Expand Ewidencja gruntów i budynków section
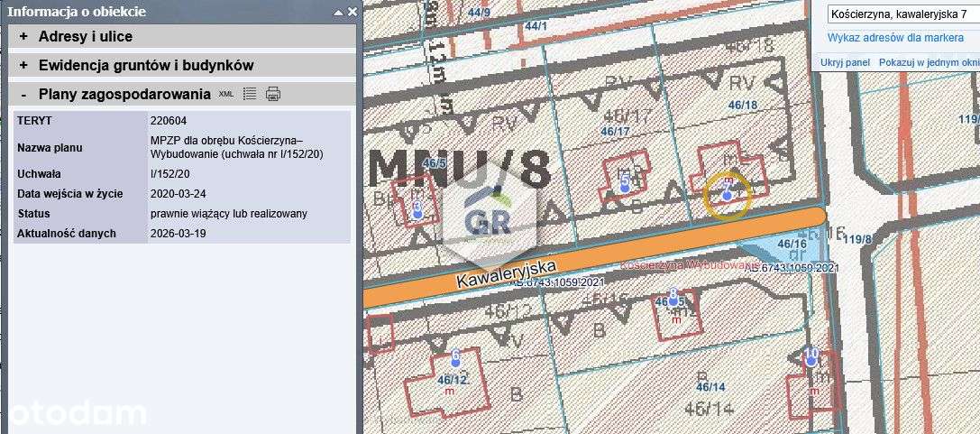This screenshot has width=980, height=434. pos(182,65)
